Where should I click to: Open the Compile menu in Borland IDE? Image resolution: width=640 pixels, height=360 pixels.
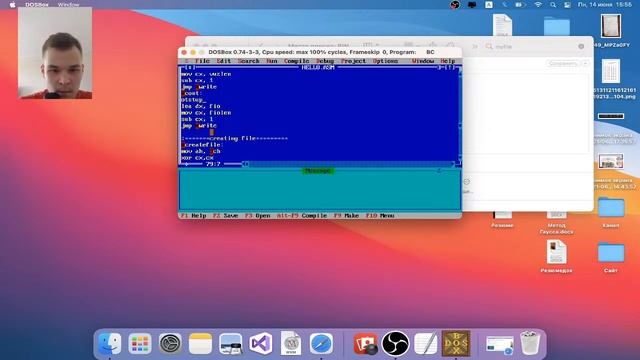coord(296,61)
